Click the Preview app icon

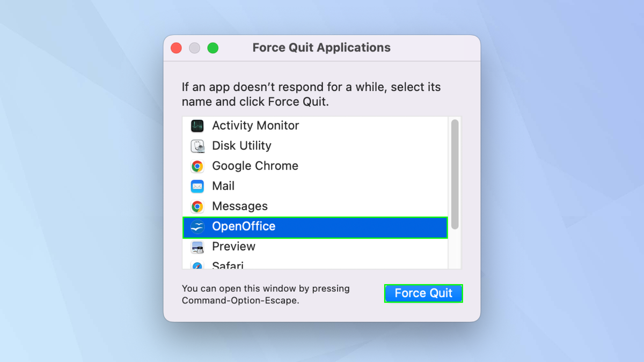[197, 247]
